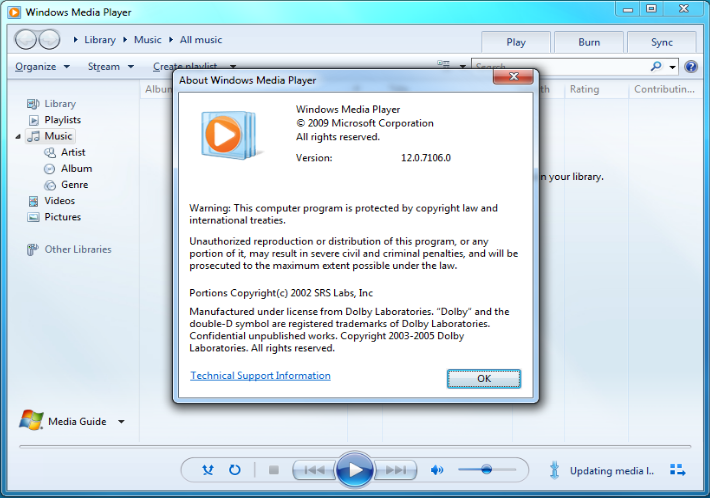Turn shuffle on in playback controls

point(208,470)
